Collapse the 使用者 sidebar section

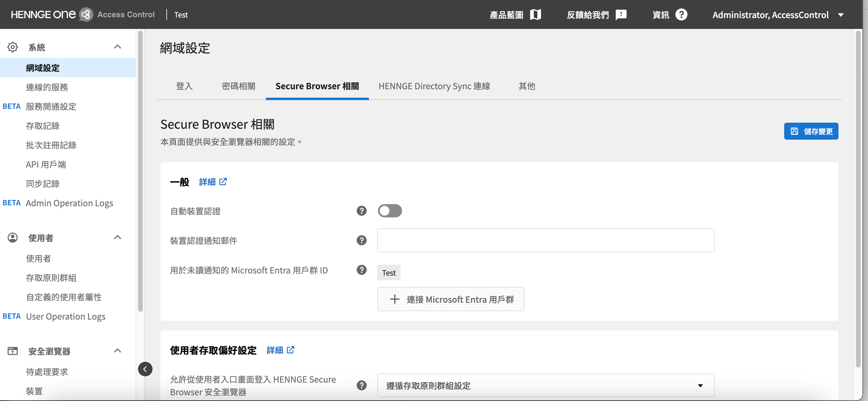117,237
